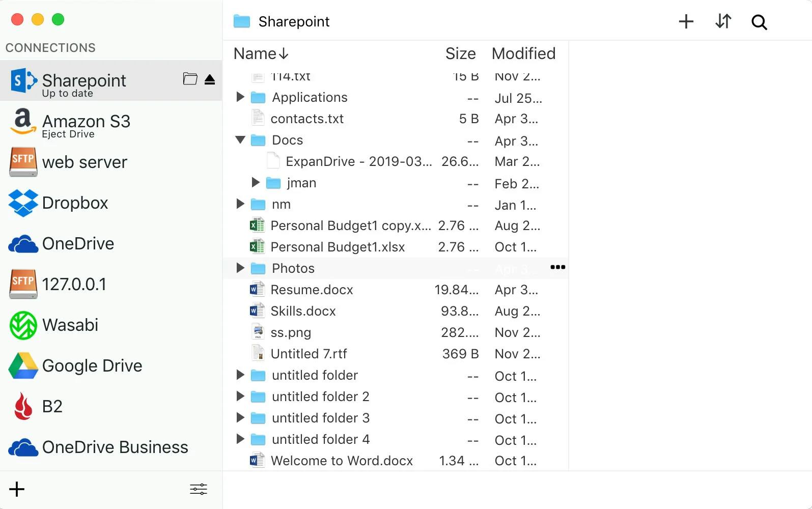Click the Word icon of Skills.docx
812x509 pixels.
click(x=257, y=310)
